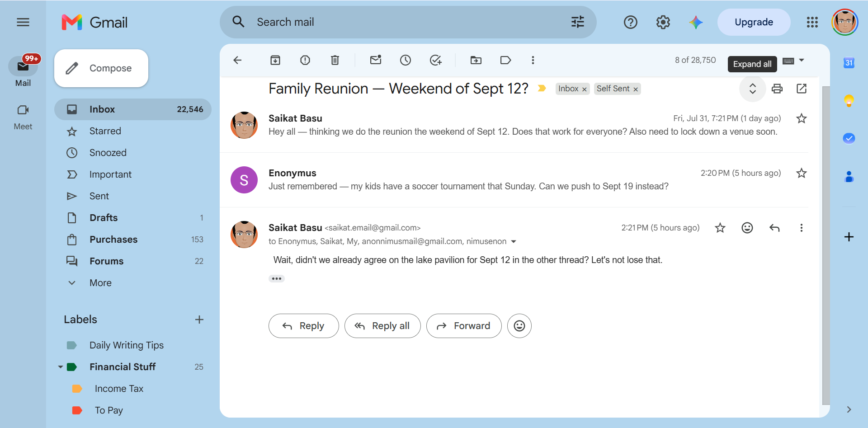Click the Upgrade button
The height and width of the screenshot is (428, 868).
(x=754, y=22)
